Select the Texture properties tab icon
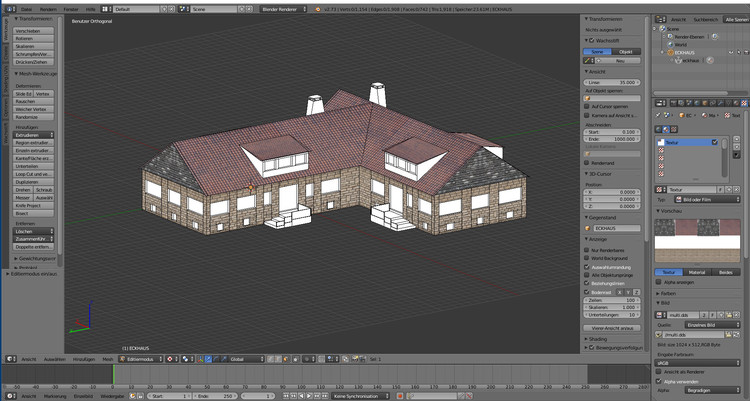This screenshot has width=750, height=401. click(x=744, y=103)
